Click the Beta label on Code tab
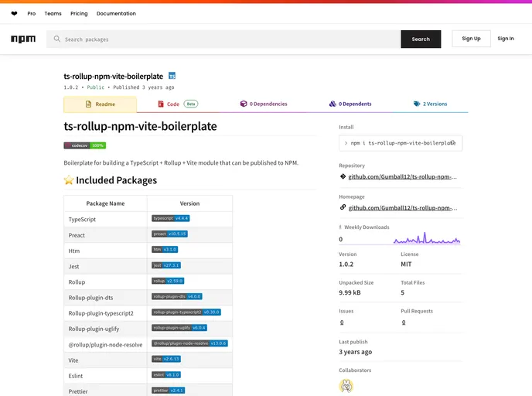The image size is (532, 396). click(191, 104)
